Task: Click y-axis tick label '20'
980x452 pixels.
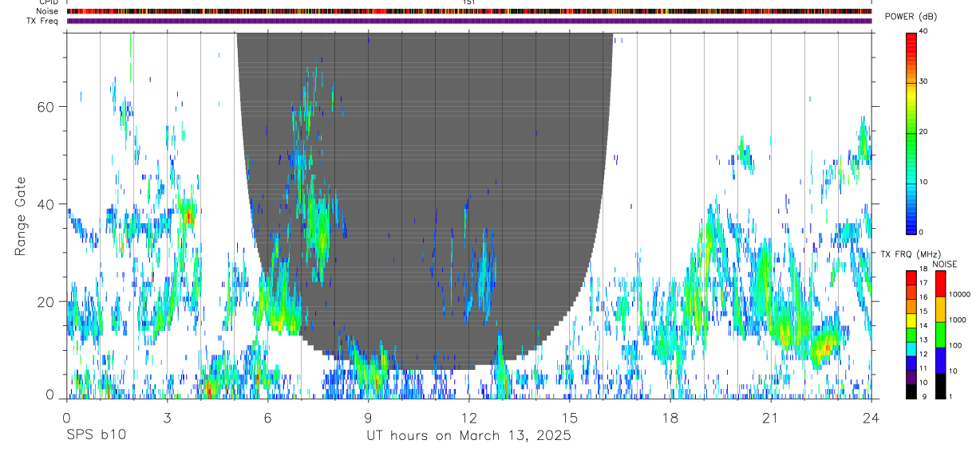Action: [x=47, y=301]
